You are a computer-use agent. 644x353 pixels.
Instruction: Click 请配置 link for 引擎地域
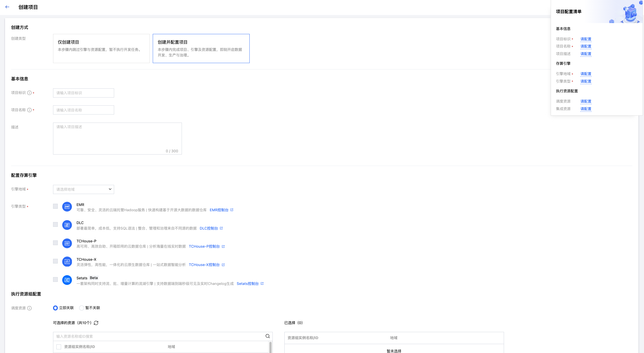(x=586, y=74)
